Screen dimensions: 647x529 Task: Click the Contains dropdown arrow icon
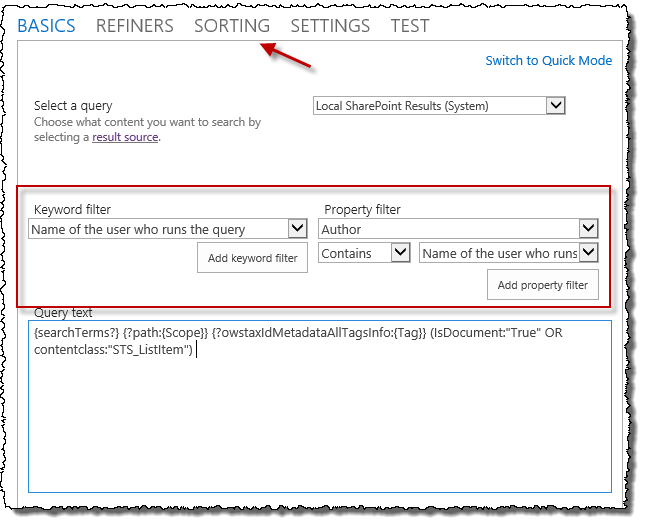[400, 254]
